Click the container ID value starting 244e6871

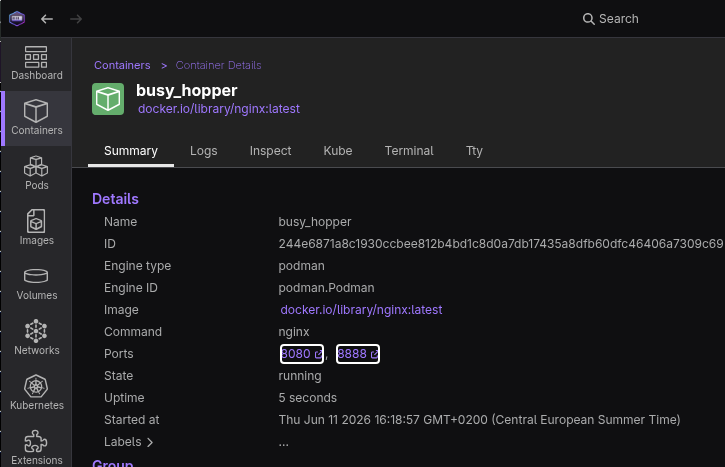[501, 244]
